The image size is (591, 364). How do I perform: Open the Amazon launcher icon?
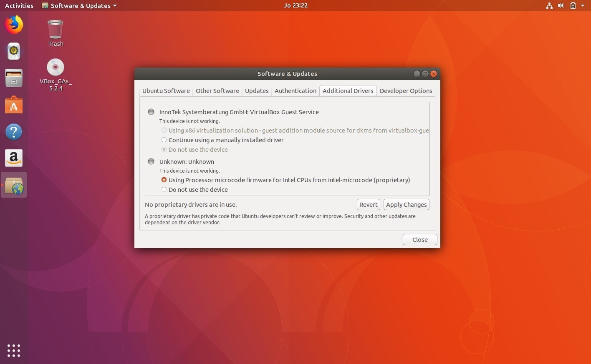click(14, 158)
